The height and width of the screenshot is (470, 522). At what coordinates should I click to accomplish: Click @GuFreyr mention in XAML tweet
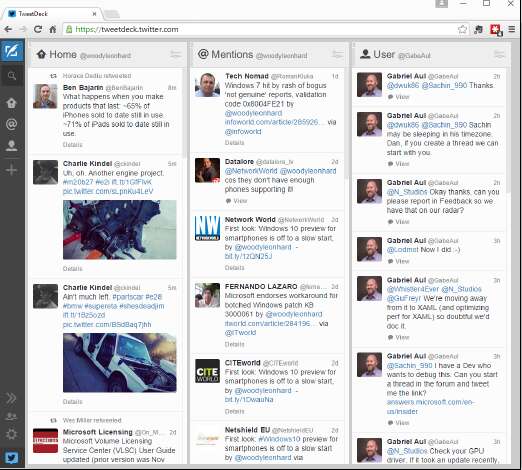point(404,298)
